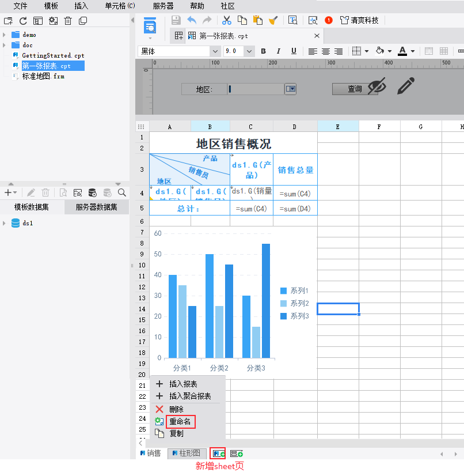Image resolution: width=464 pixels, height=476 pixels.
Task: Open the font family dropdown 黑体
Action: [x=215, y=51]
